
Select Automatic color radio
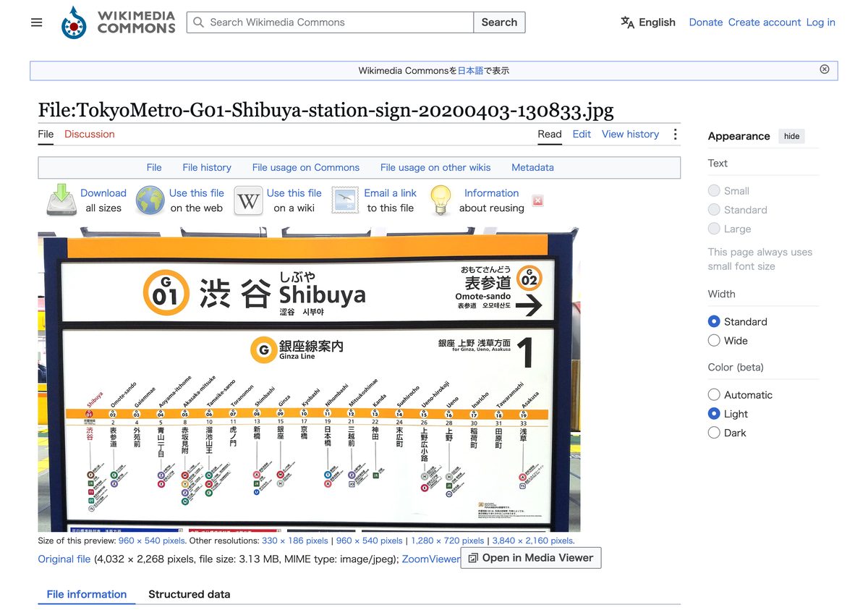[714, 394]
